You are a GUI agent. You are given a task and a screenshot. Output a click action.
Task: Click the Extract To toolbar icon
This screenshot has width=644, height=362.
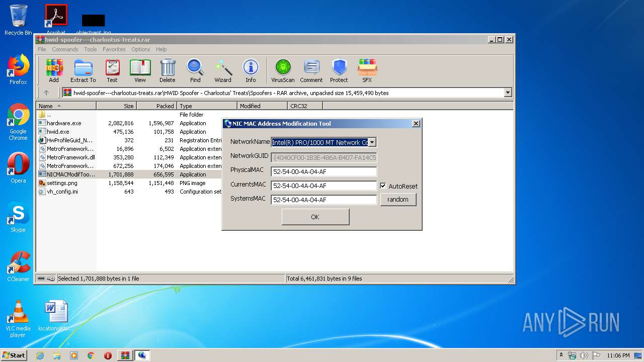(83, 70)
